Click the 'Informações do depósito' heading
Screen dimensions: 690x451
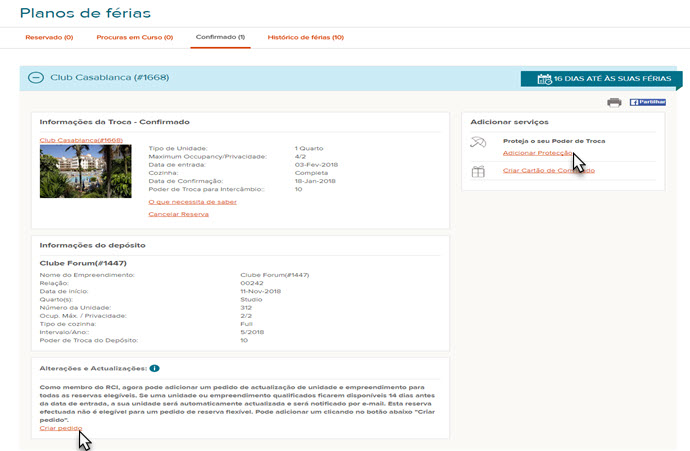[x=92, y=245]
